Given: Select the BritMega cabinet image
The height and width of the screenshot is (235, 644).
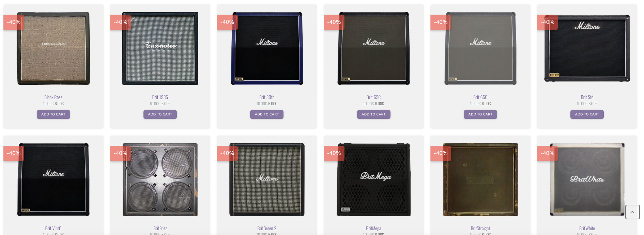Looking at the screenshot, I should [373, 179].
